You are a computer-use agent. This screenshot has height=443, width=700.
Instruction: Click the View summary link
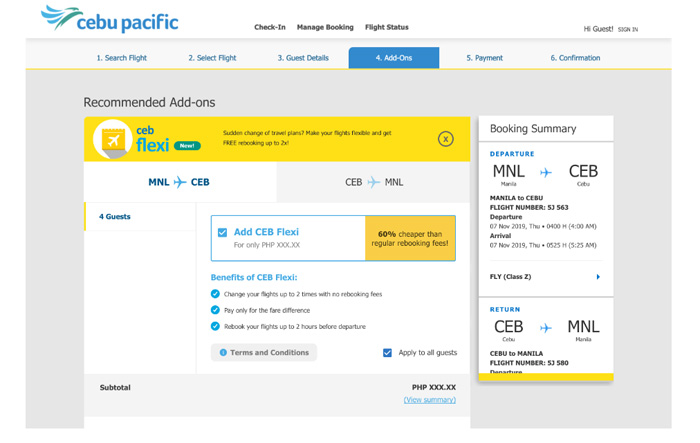point(429,400)
